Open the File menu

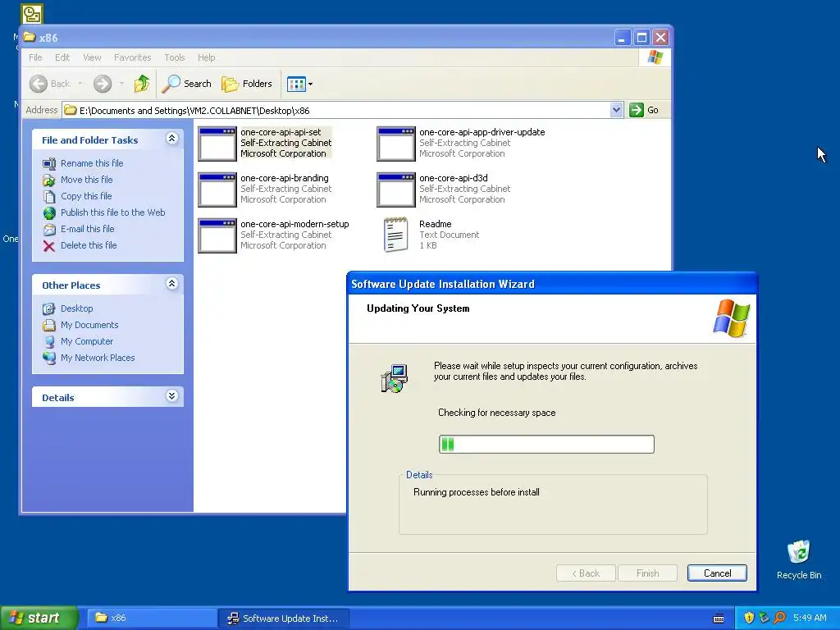click(35, 57)
